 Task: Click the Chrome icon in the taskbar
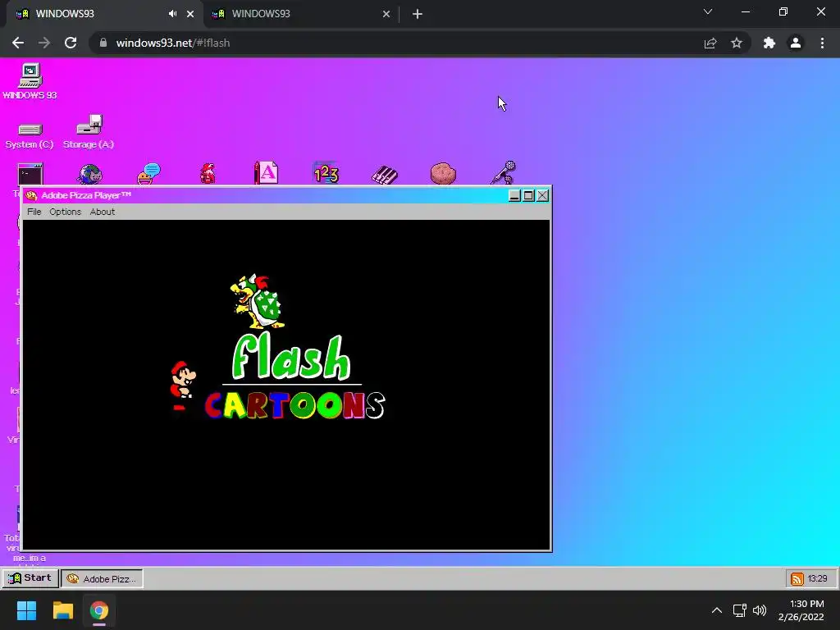point(99,610)
